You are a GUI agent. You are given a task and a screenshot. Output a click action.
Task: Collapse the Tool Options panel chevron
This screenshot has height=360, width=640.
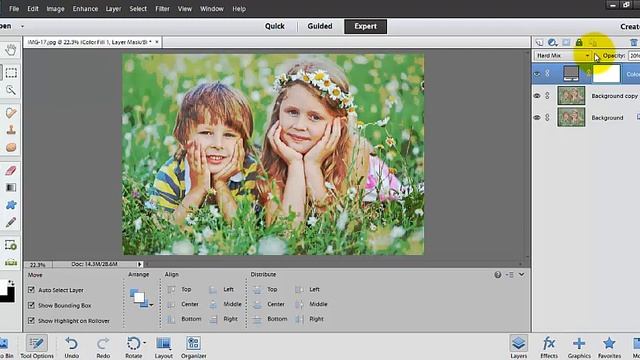[x=522, y=275]
